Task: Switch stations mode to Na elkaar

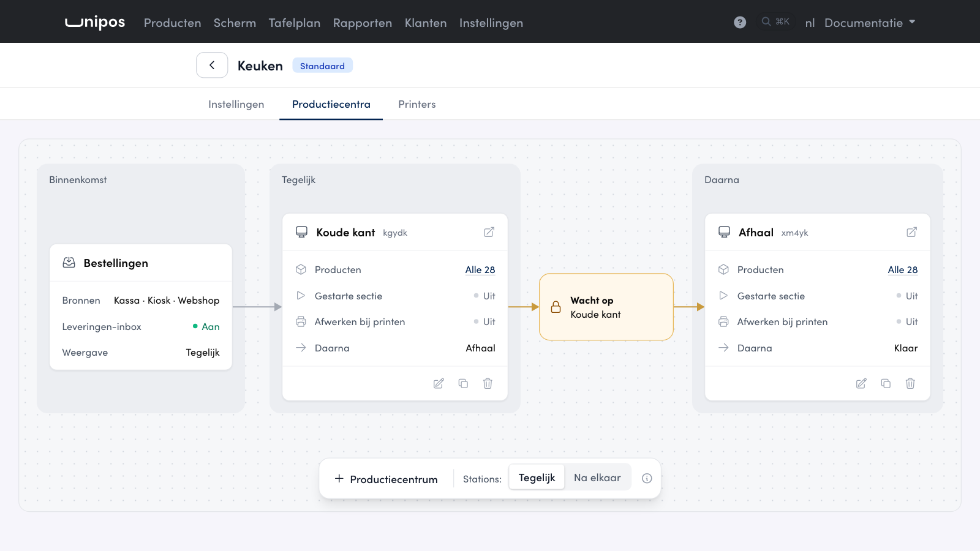Action: (597, 478)
